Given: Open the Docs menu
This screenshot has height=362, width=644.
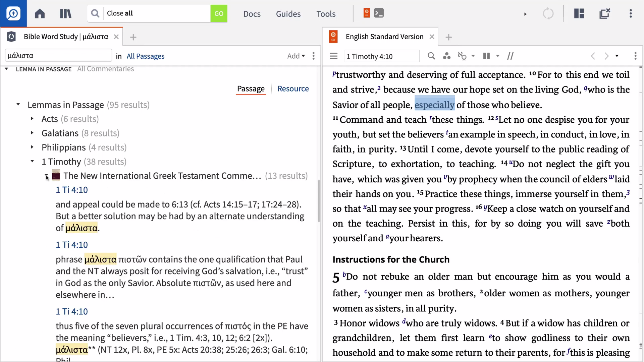Looking at the screenshot, I should click(252, 14).
